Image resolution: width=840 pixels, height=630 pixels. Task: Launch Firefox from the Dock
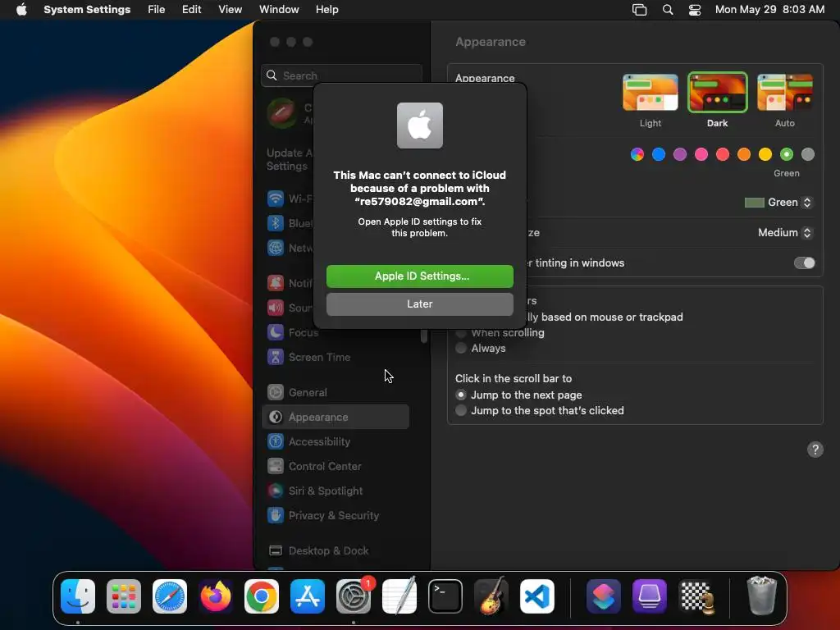(216, 596)
